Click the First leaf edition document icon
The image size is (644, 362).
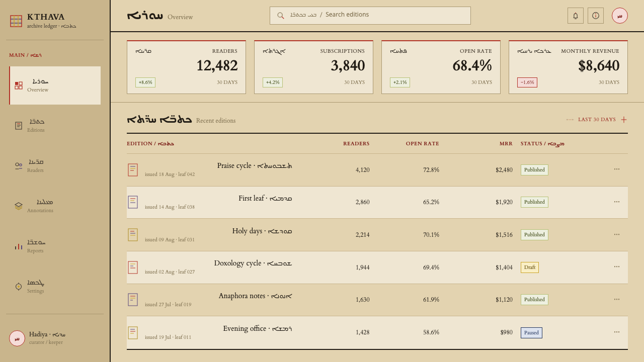[x=133, y=202]
